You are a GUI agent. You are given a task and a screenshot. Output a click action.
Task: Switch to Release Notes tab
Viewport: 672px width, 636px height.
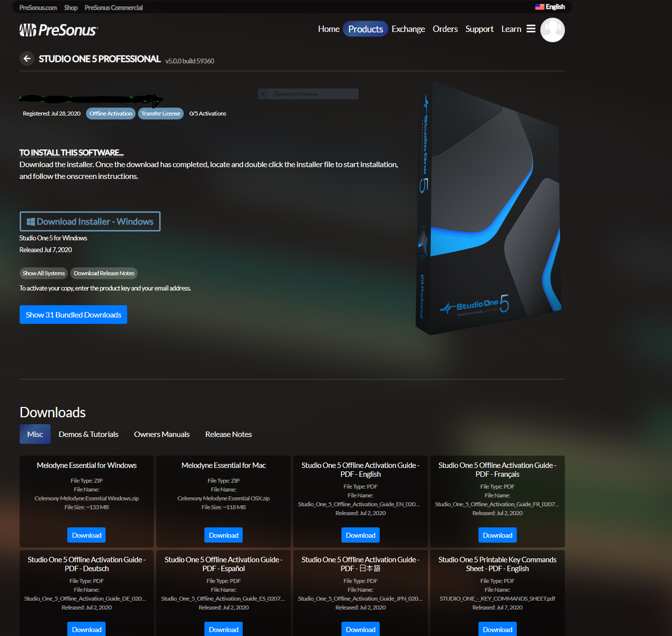tap(228, 434)
